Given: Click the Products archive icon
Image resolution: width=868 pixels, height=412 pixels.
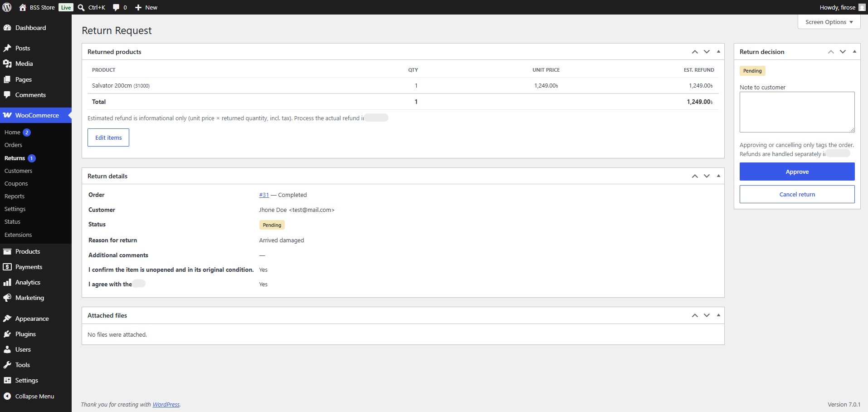Looking at the screenshot, I should tap(7, 251).
